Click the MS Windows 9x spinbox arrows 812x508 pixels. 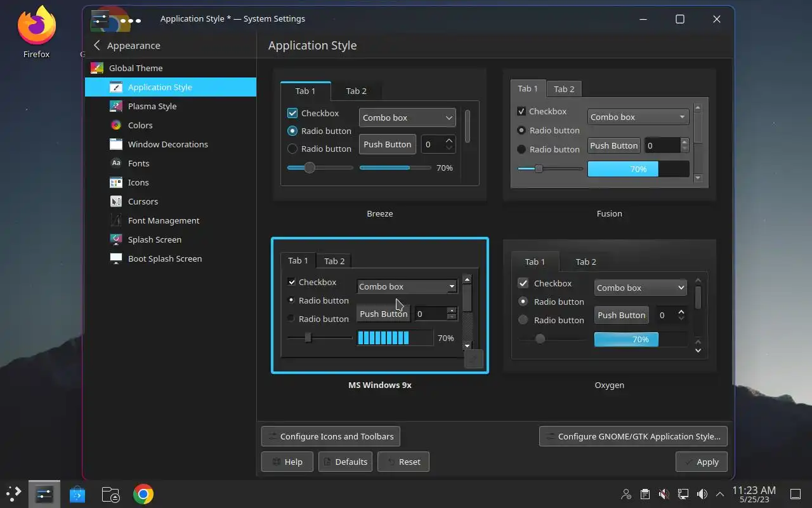(x=452, y=314)
